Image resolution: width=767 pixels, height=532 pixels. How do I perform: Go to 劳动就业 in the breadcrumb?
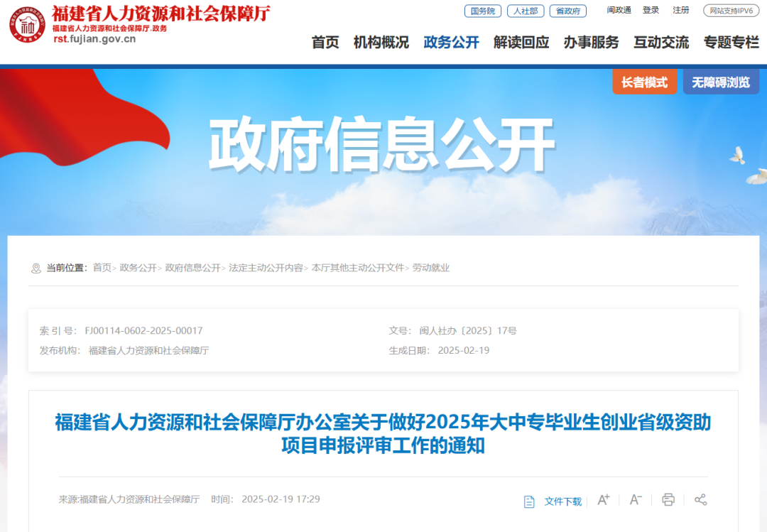click(x=431, y=268)
